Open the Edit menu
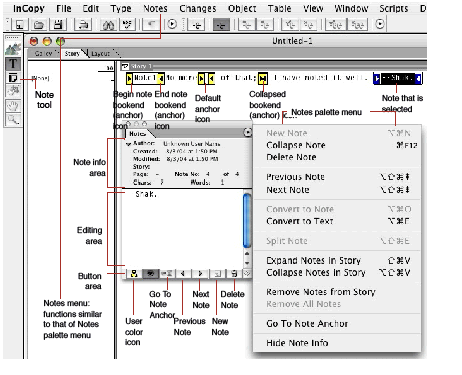Image resolution: width=462 pixels, height=375 pixels. [91, 8]
